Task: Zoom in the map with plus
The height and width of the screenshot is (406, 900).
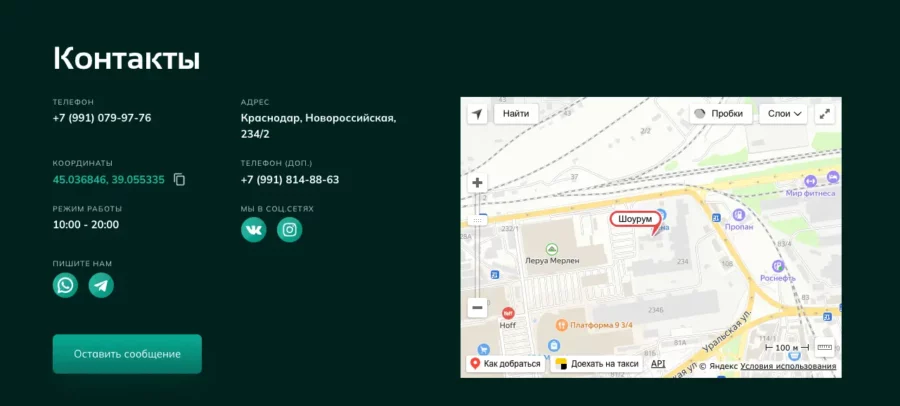Action: (477, 184)
